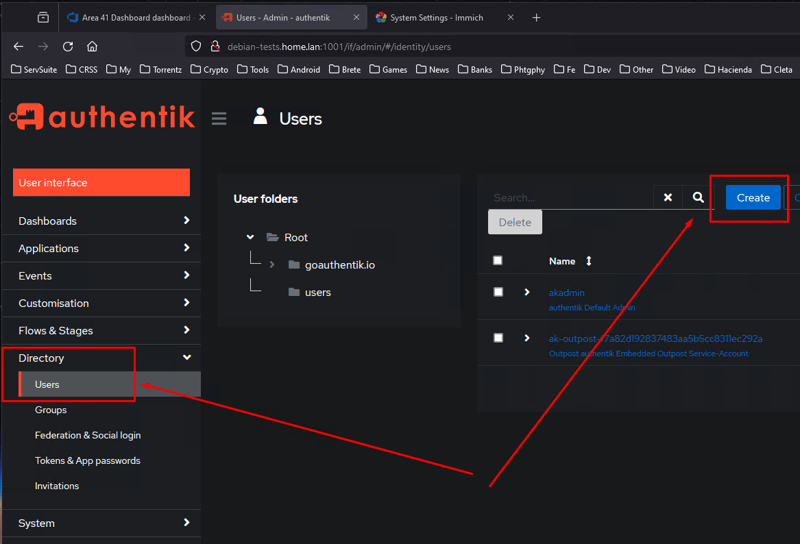Open a new browser tab
Image resolution: width=800 pixels, height=544 pixels.
(x=536, y=18)
